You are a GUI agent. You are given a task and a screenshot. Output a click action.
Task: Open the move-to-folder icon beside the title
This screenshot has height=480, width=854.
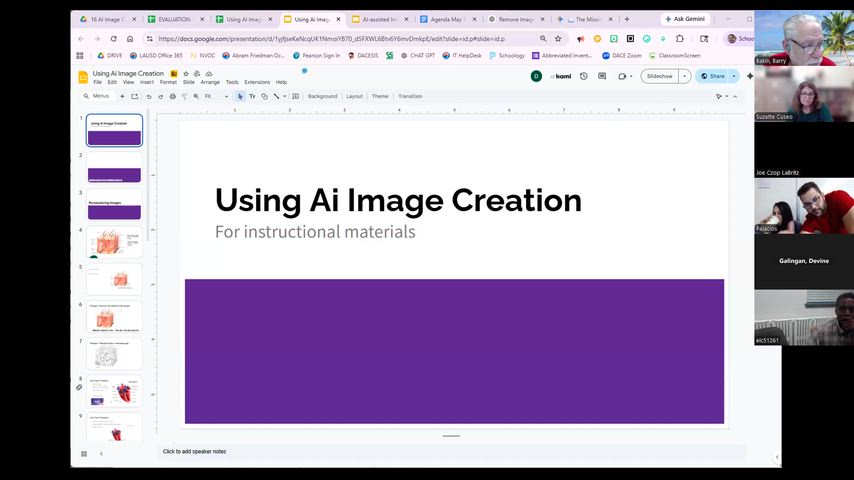[x=197, y=74]
